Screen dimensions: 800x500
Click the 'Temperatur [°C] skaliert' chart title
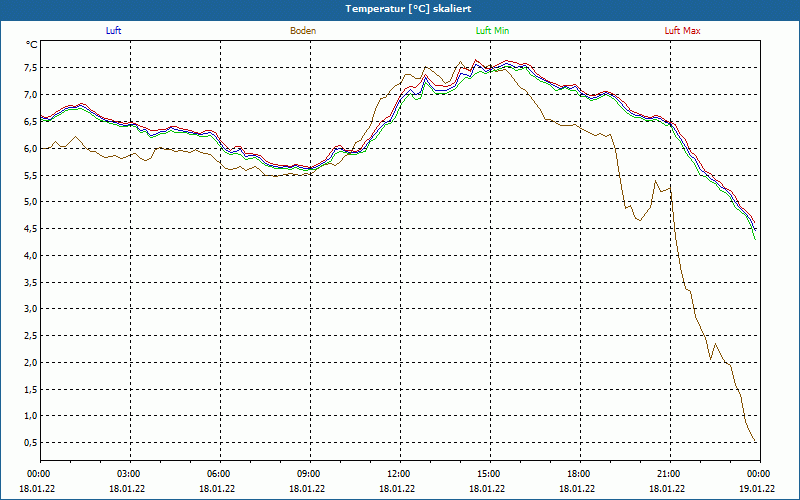point(408,9)
